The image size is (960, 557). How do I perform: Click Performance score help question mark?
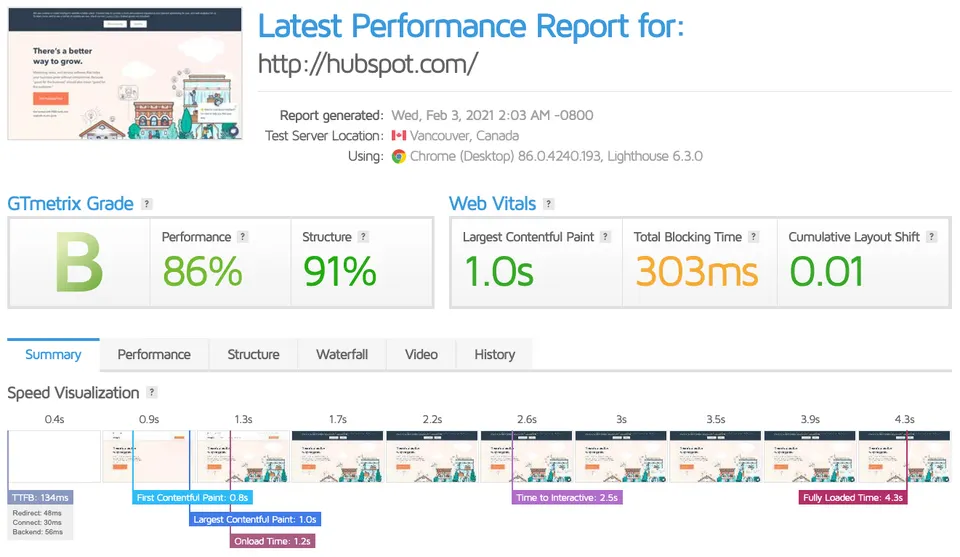(242, 237)
